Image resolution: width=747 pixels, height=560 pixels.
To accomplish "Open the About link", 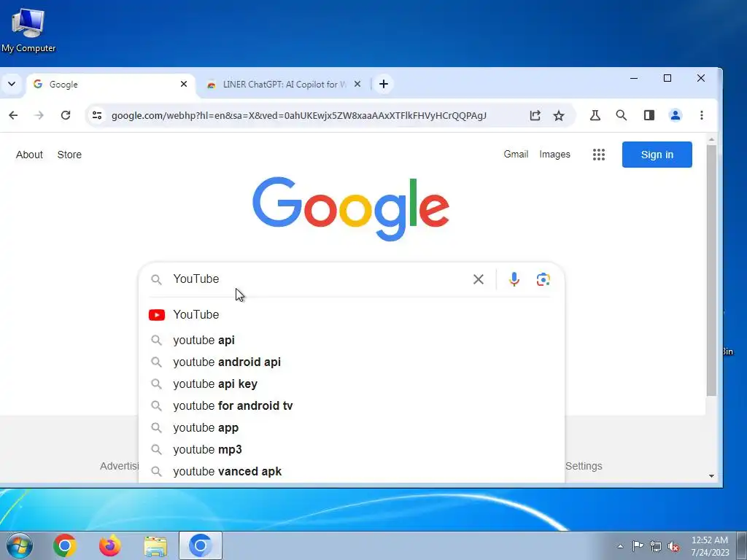I will point(29,155).
